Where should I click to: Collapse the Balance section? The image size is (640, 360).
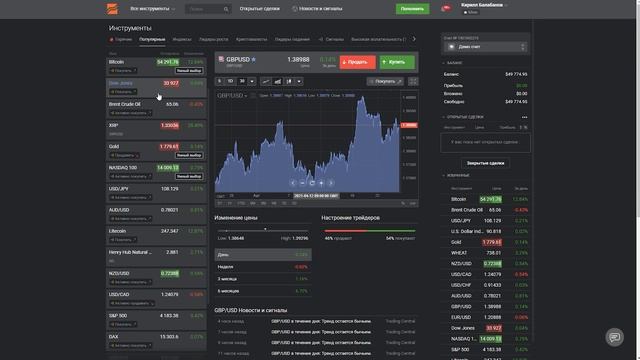(453, 63)
